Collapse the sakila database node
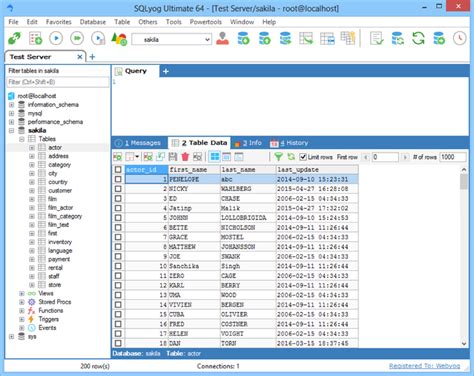This screenshot has width=474, height=376. 11,130
